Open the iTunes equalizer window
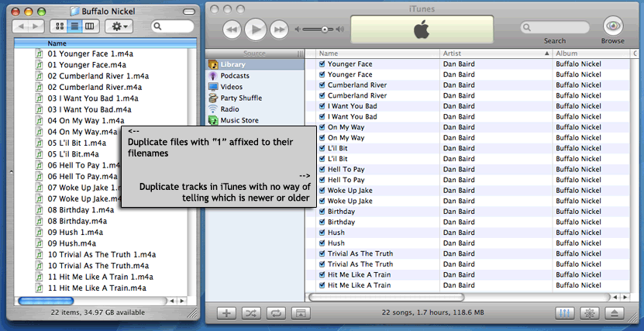This screenshot has width=644, height=331. [x=565, y=313]
